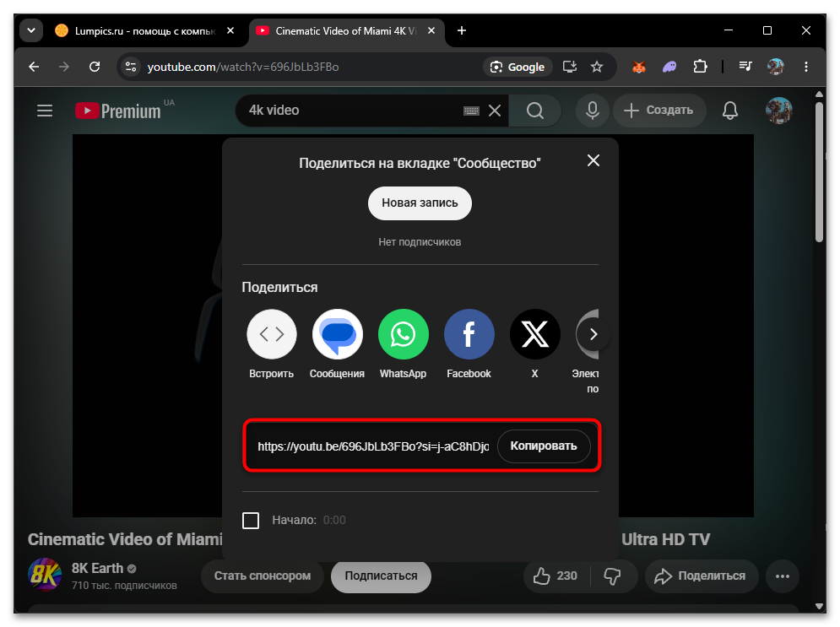840x627 pixels.
Task: Open the browser Extensions puzzle icon
Action: (x=700, y=67)
